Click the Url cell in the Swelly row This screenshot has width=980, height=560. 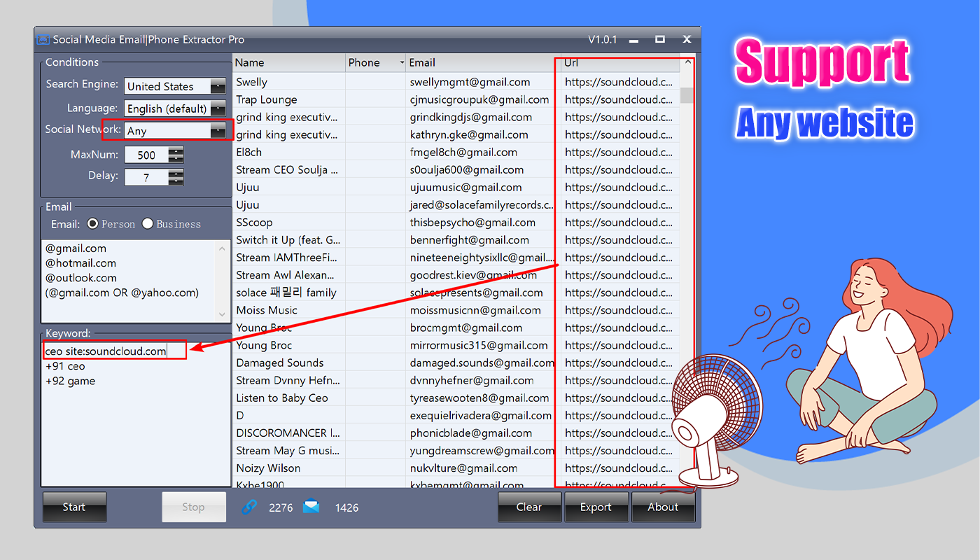pos(619,82)
